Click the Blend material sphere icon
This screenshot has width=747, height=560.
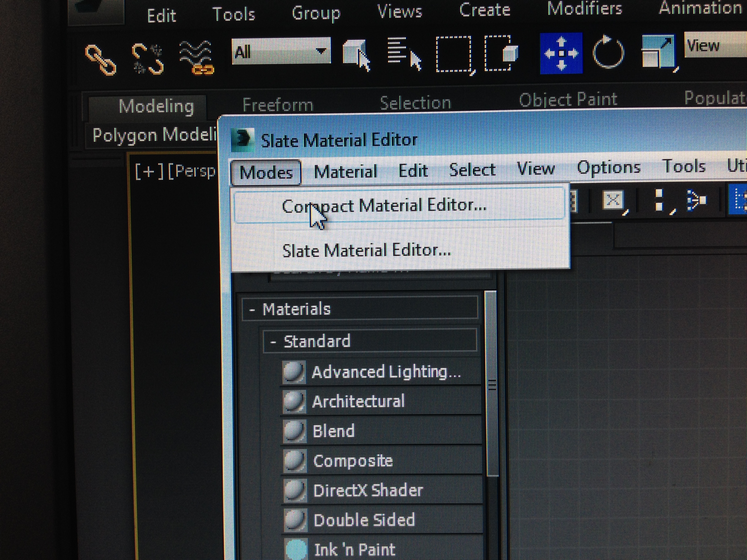(295, 431)
